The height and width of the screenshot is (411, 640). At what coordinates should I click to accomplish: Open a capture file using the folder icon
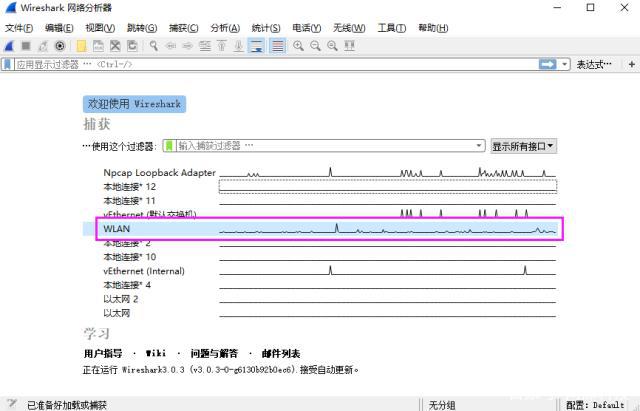point(81,45)
